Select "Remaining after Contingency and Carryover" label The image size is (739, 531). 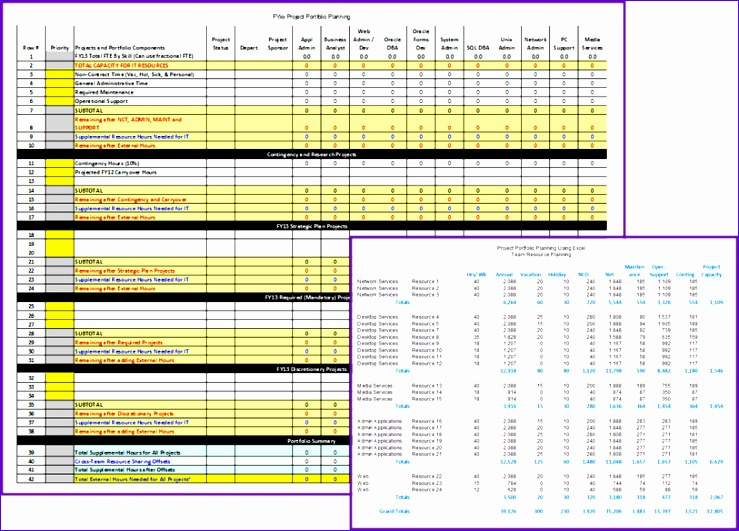click(x=131, y=199)
